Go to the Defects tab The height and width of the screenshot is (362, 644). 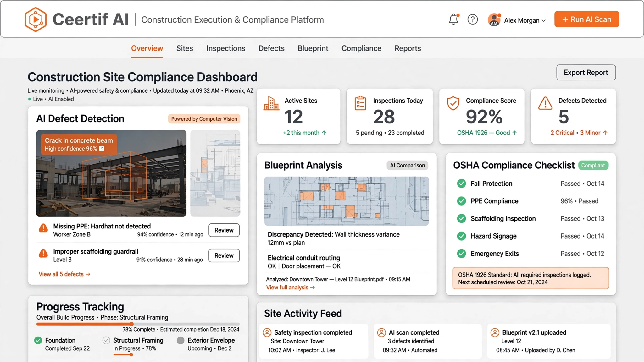[x=271, y=48]
